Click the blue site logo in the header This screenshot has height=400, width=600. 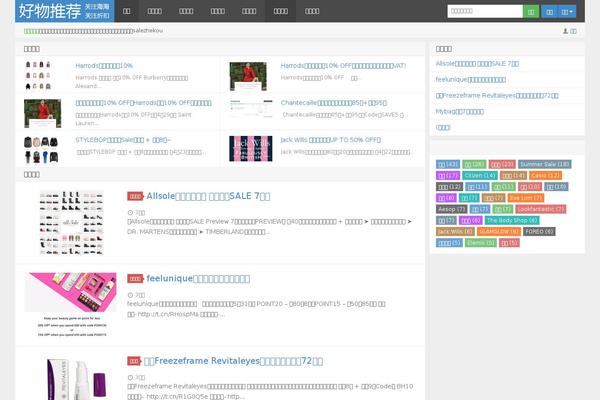[65, 11]
